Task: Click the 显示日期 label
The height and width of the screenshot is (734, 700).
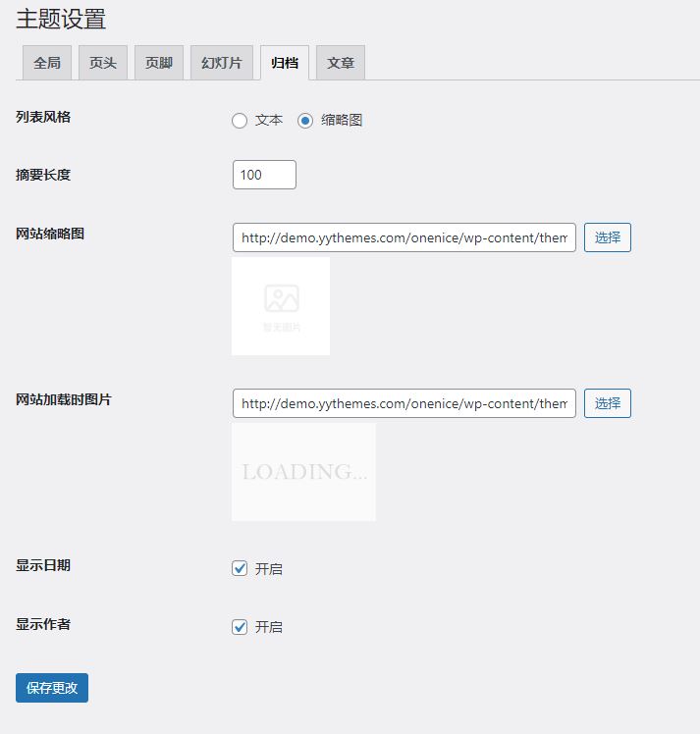Action: pos(43,565)
